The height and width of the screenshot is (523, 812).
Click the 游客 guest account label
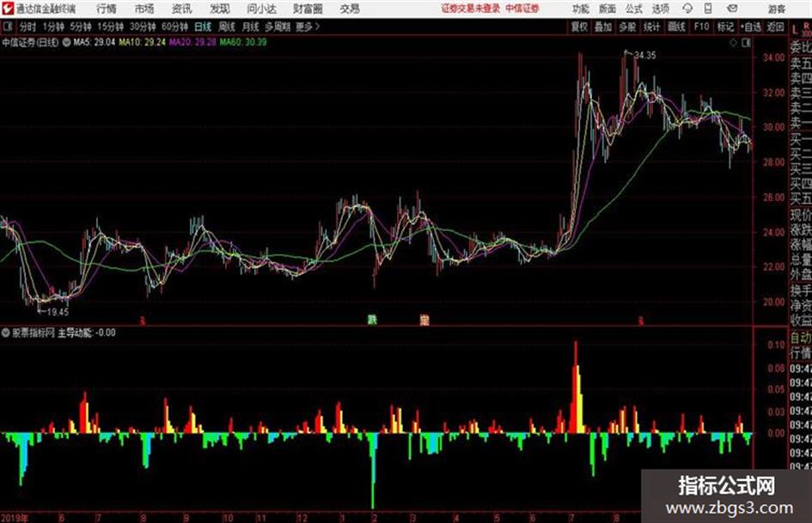(776, 9)
